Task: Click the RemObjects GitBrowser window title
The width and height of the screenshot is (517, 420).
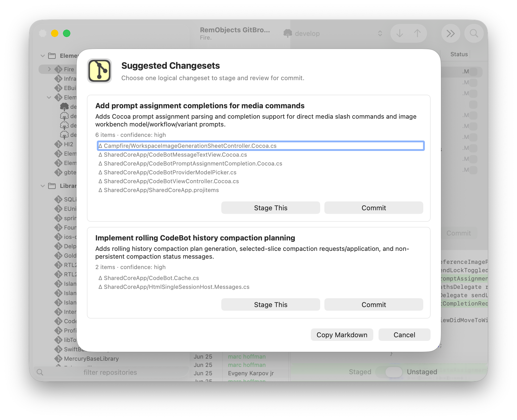Action: pos(235,30)
